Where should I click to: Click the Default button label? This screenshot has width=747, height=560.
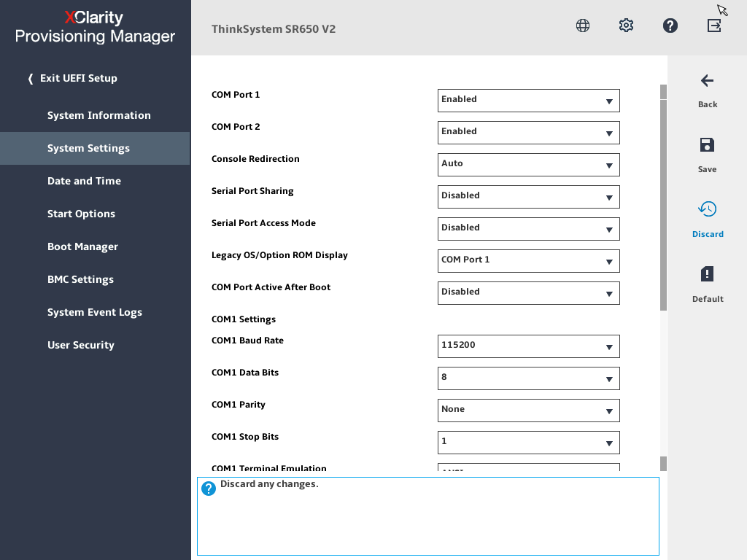click(708, 299)
